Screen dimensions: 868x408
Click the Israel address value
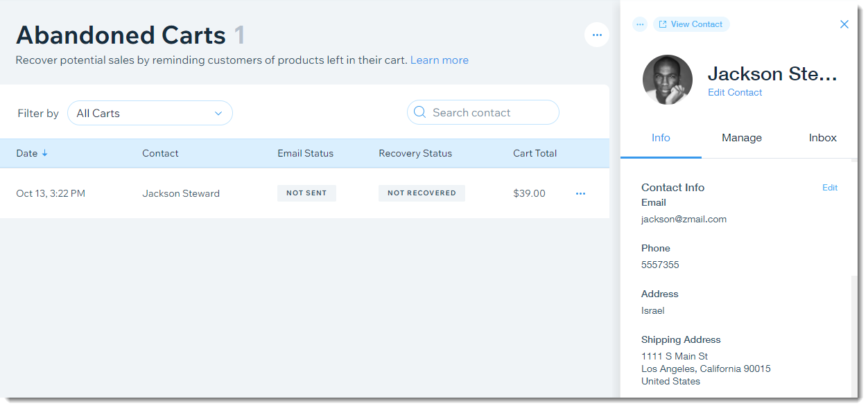click(x=653, y=310)
